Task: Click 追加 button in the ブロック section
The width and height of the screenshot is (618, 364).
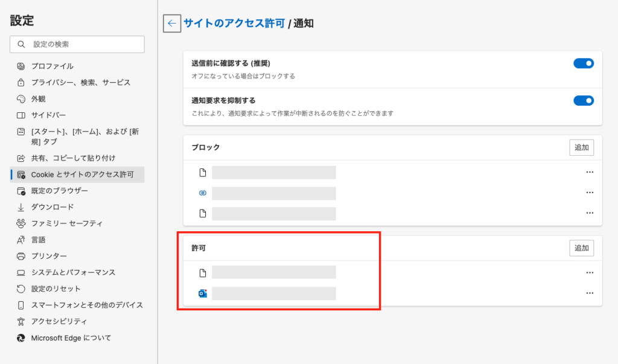Action: (581, 147)
